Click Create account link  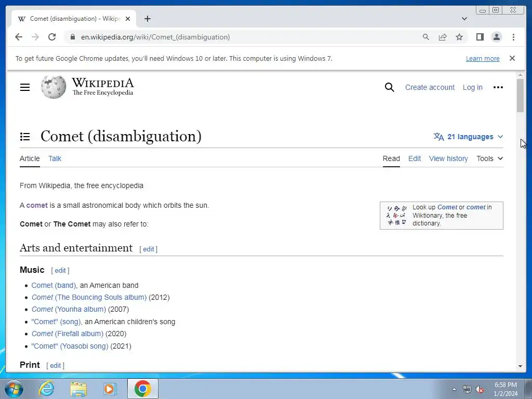430,87
